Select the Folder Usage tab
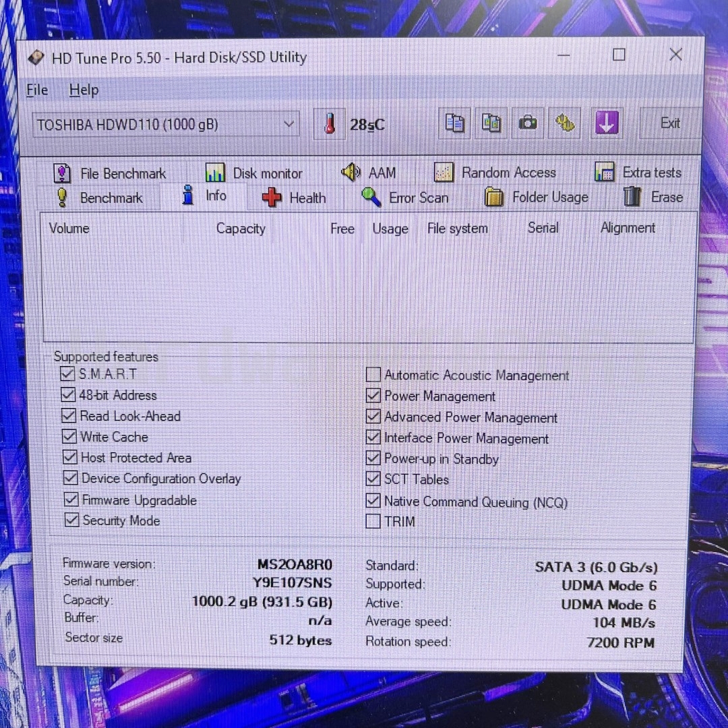The width and height of the screenshot is (728, 728). (x=537, y=198)
